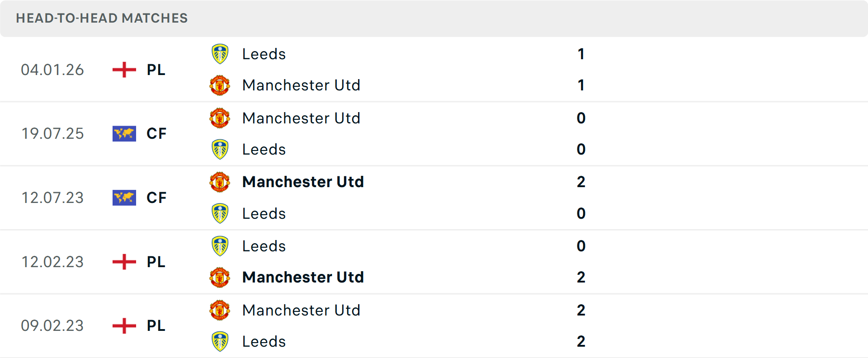The height and width of the screenshot is (358, 868).
Task: Click the Leeds club crest in the top row
Action: click(x=220, y=53)
